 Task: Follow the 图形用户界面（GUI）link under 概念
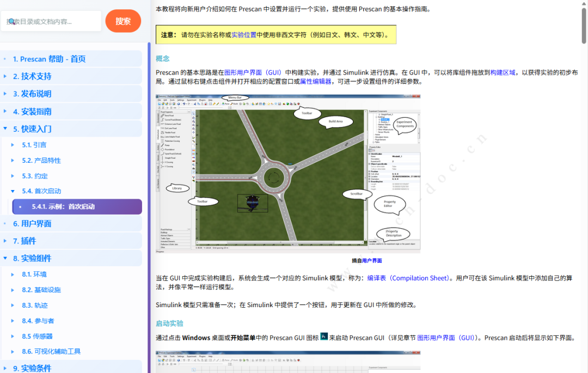pyautogui.click(x=253, y=72)
